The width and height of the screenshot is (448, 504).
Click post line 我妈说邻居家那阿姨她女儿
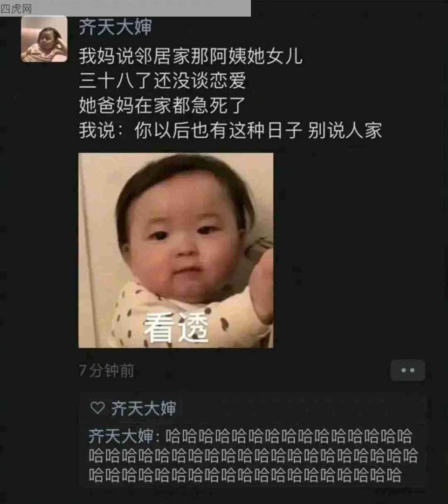click(191, 56)
